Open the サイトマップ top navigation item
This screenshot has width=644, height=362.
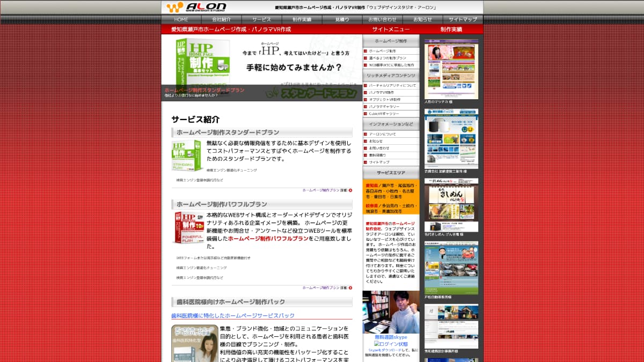point(463,19)
